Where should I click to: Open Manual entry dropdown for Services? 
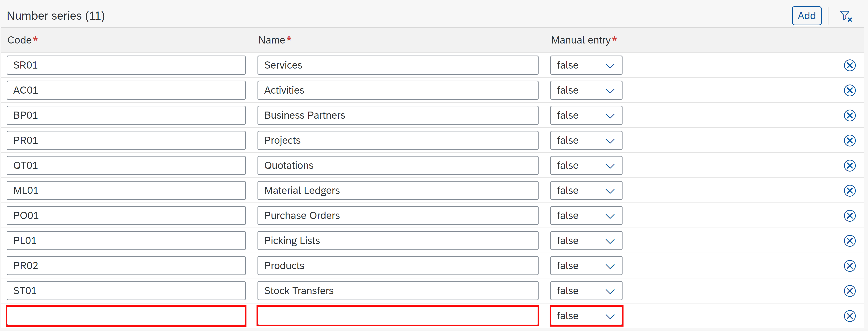pyautogui.click(x=586, y=65)
